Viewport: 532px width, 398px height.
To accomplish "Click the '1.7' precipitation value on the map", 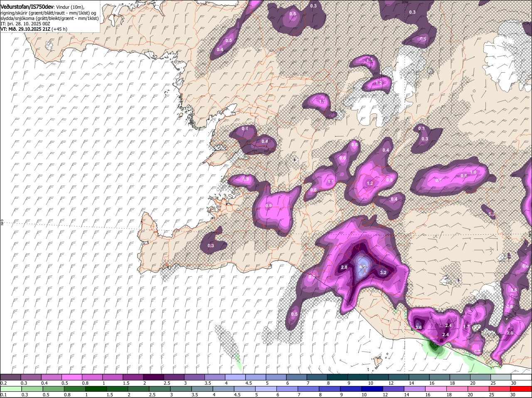I will 466,327.
